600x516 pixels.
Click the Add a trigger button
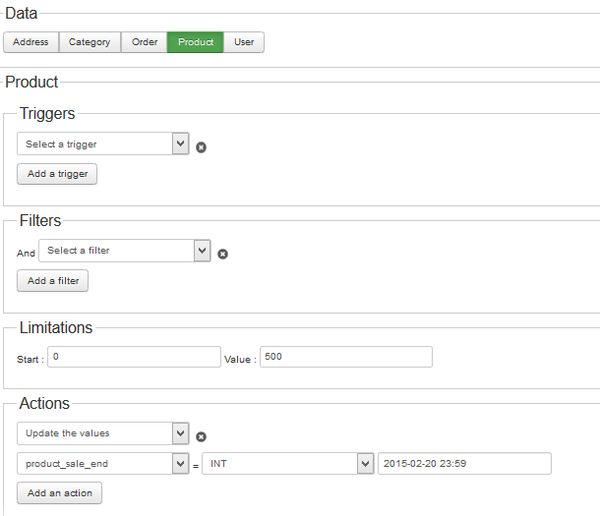click(57, 174)
